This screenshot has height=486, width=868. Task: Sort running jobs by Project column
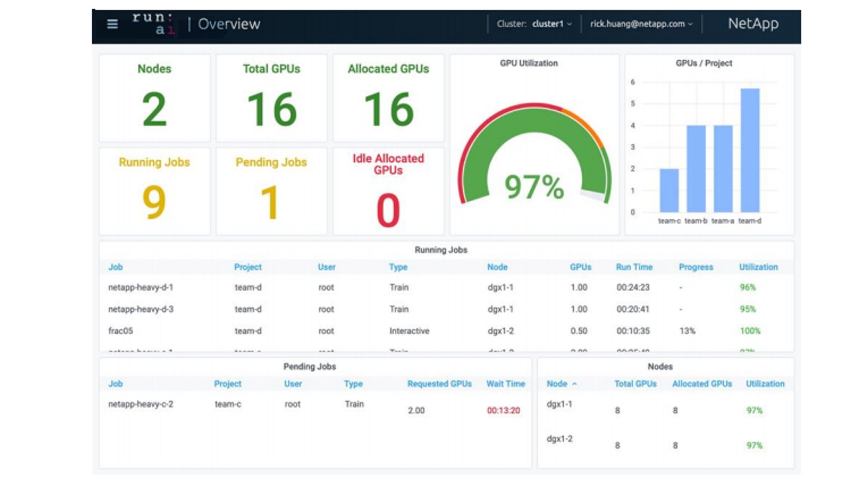point(247,267)
